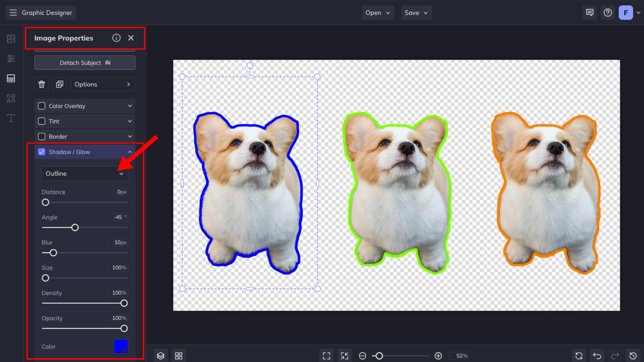Open the Save dropdown menu

pyautogui.click(x=416, y=13)
